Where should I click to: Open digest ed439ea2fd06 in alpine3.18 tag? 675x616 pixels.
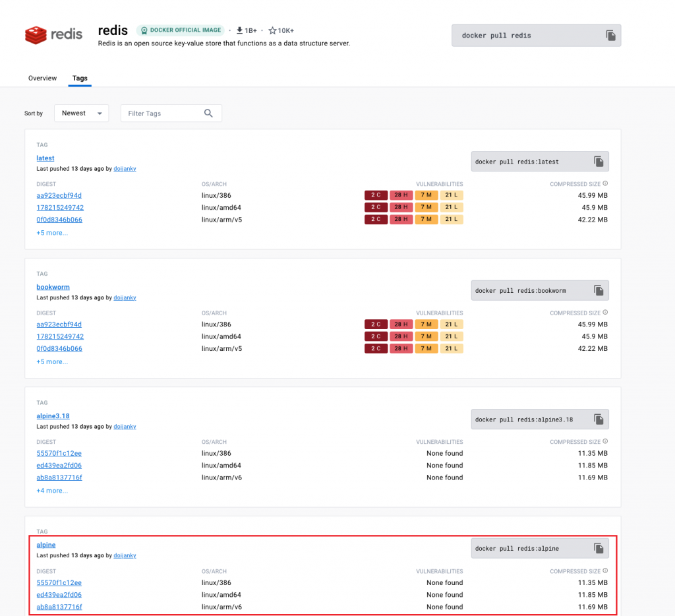click(59, 465)
